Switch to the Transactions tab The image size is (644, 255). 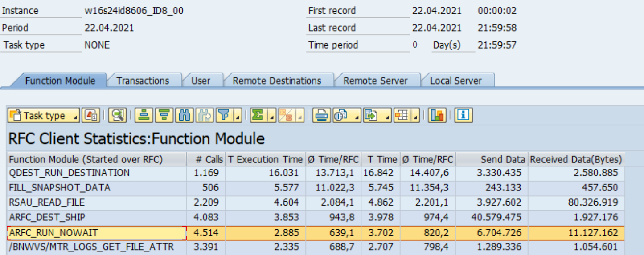point(143,81)
